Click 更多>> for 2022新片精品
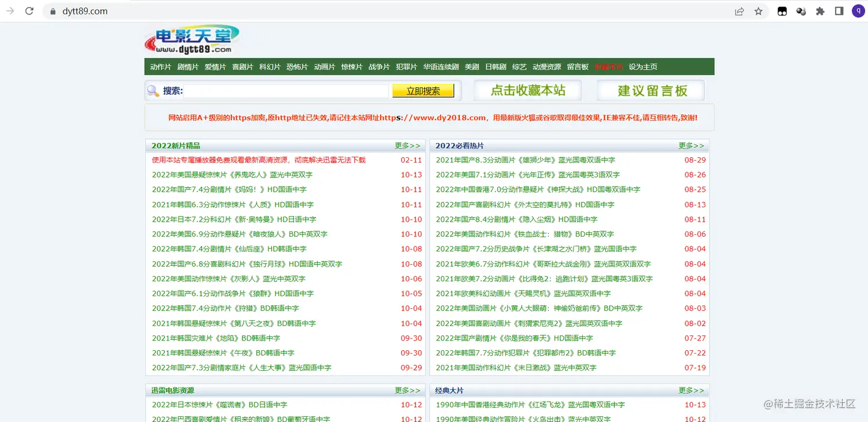This screenshot has width=868, height=422. coord(408,146)
